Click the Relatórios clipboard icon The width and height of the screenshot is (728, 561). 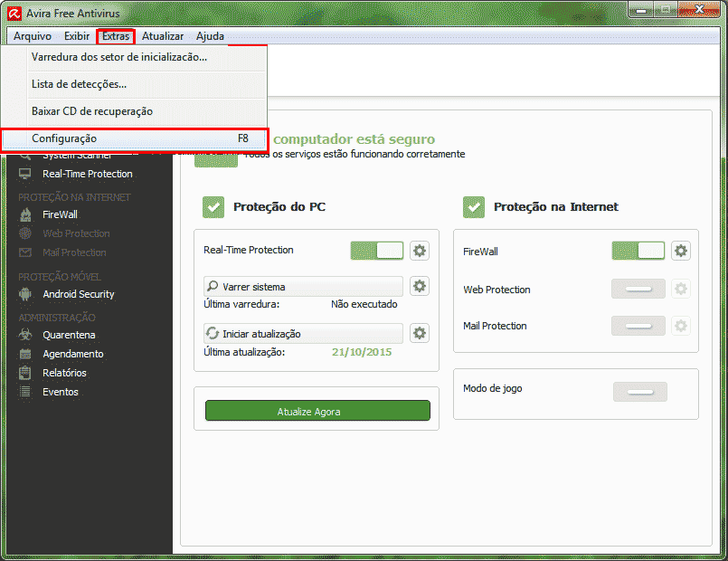pos(25,373)
